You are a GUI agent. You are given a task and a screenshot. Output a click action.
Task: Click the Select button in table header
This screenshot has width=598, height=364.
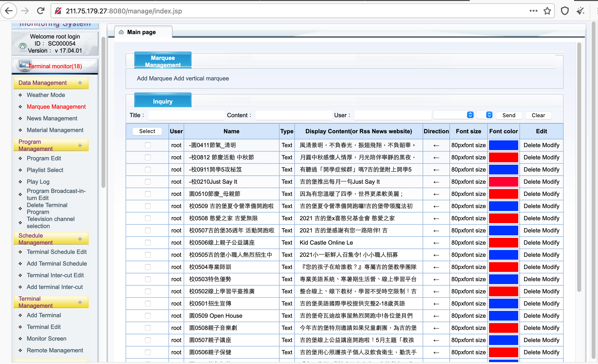click(x=147, y=131)
